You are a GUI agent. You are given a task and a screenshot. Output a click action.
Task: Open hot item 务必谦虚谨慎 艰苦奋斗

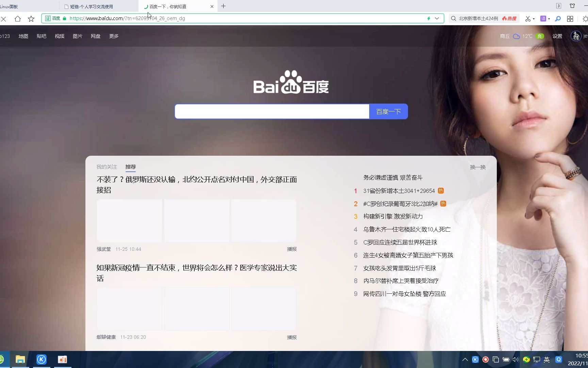pyautogui.click(x=393, y=178)
